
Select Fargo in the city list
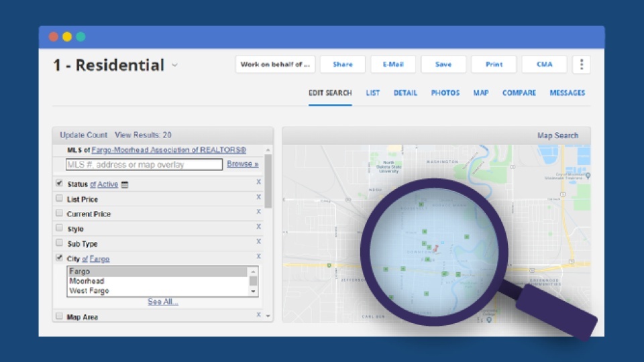click(x=158, y=271)
